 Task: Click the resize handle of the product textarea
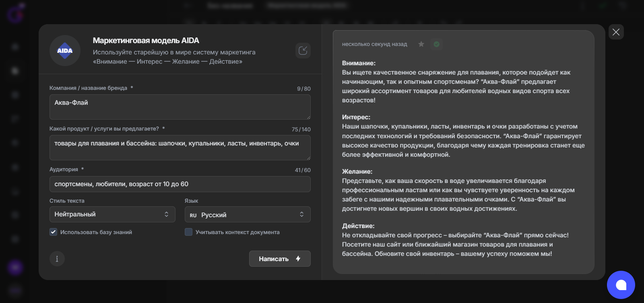pos(308,158)
